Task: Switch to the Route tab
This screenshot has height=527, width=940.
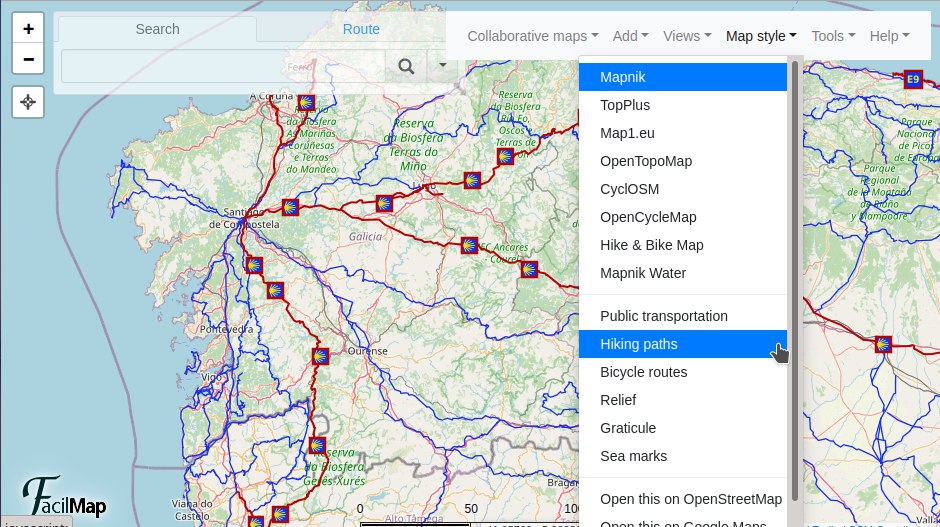Action: (x=361, y=29)
